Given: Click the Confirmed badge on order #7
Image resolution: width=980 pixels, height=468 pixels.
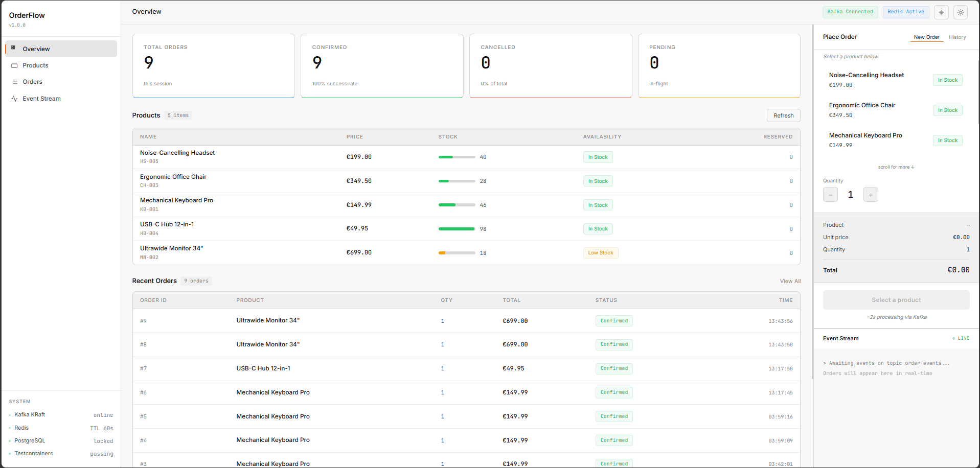Looking at the screenshot, I should pyautogui.click(x=614, y=368).
